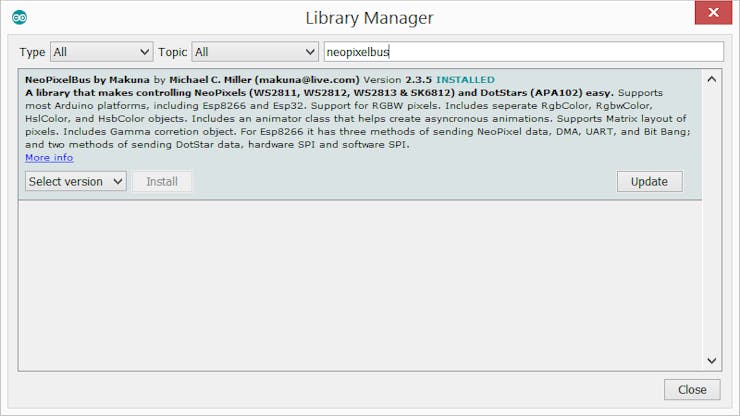Open the Type filter dropdown
Image resolution: width=740 pixels, height=416 pixels.
[101, 52]
